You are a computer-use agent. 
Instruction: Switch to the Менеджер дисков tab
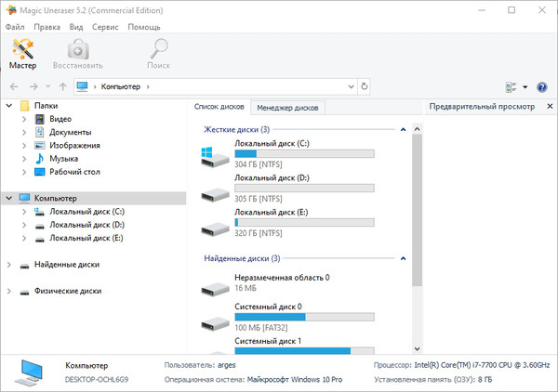coord(288,108)
